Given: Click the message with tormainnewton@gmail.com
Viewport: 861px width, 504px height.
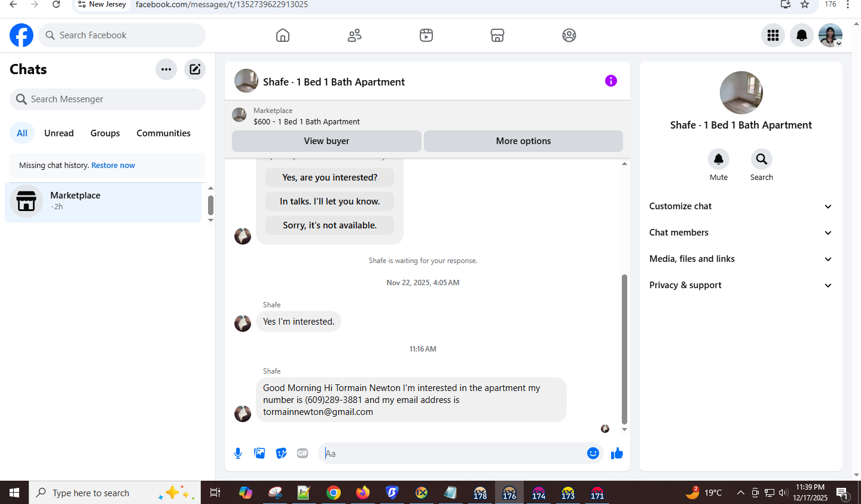Looking at the screenshot, I should [x=411, y=400].
